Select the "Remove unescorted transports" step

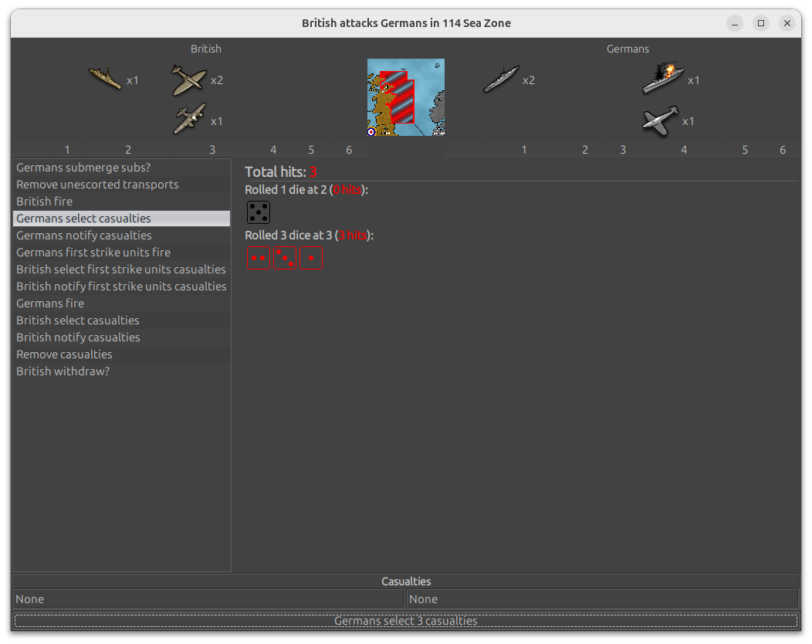point(97,185)
